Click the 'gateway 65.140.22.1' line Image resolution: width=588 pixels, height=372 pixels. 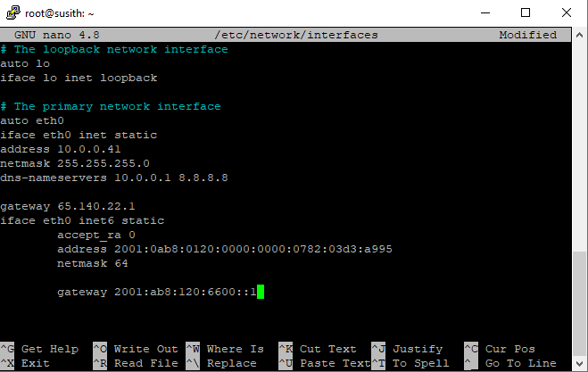click(x=68, y=206)
